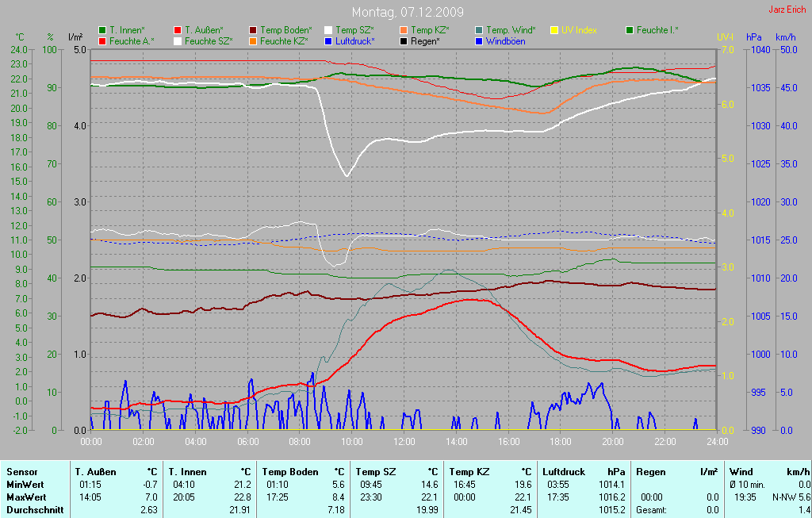Click the hPa axis unit label
812x518 pixels.
(x=754, y=37)
